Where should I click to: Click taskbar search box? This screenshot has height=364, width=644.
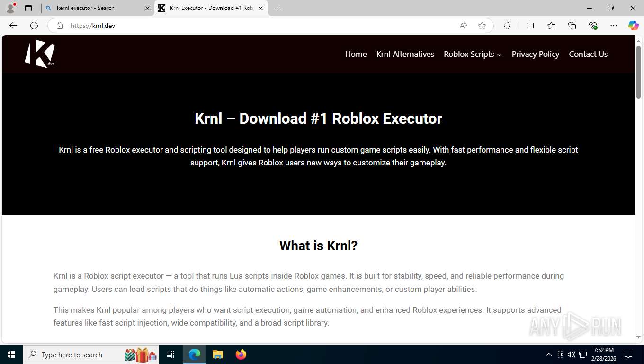coord(92,355)
